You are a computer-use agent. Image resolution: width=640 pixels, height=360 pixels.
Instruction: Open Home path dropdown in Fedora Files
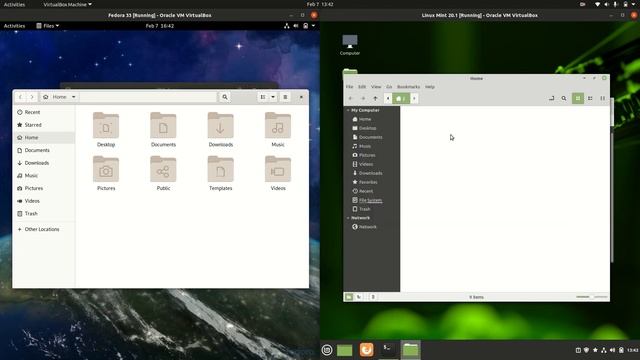pyautogui.click(x=73, y=97)
